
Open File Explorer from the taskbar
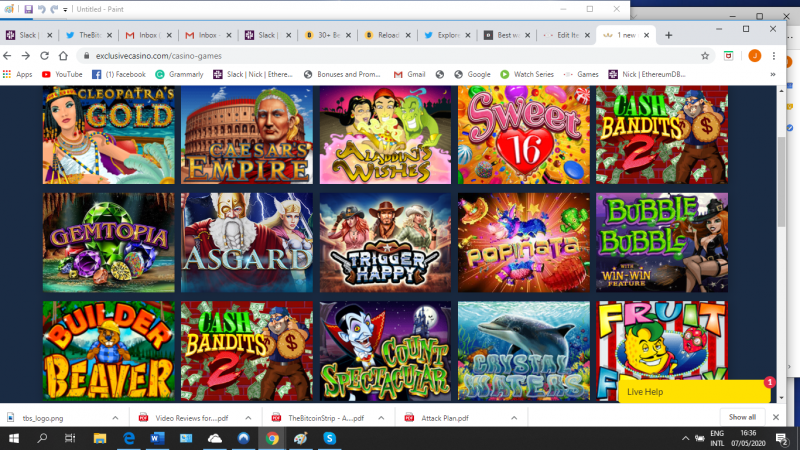[x=100, y=438]
